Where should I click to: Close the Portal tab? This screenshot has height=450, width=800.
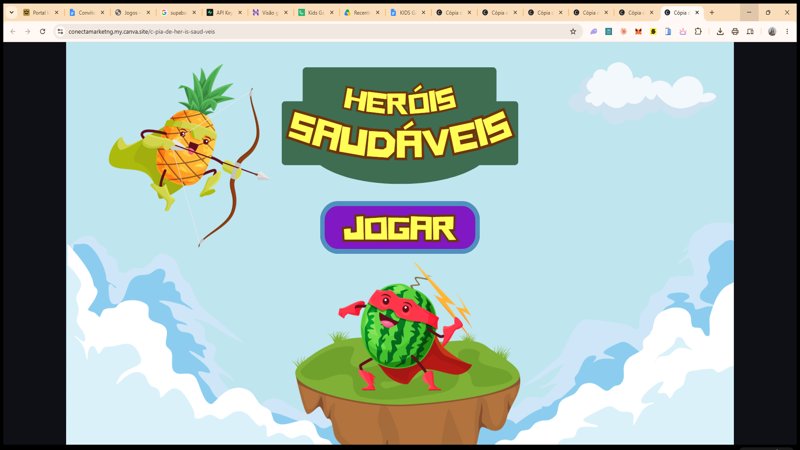tap(56, 12)
